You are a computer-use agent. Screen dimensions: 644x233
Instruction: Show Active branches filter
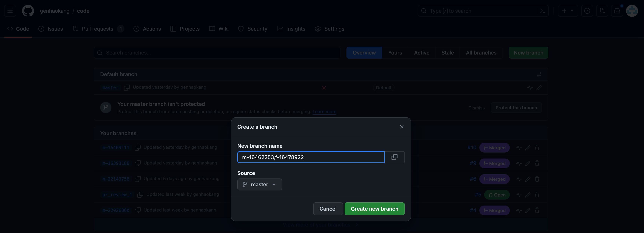tap(421, 53)
